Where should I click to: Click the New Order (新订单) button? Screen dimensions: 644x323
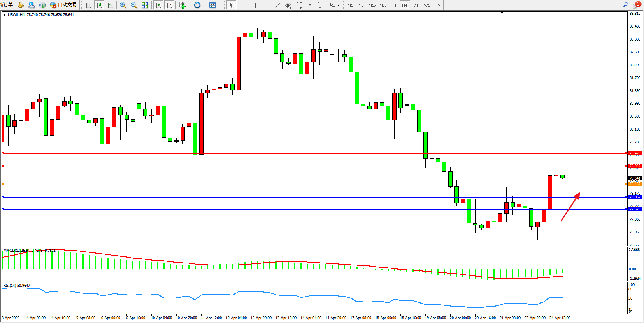(x=6, y=5)
